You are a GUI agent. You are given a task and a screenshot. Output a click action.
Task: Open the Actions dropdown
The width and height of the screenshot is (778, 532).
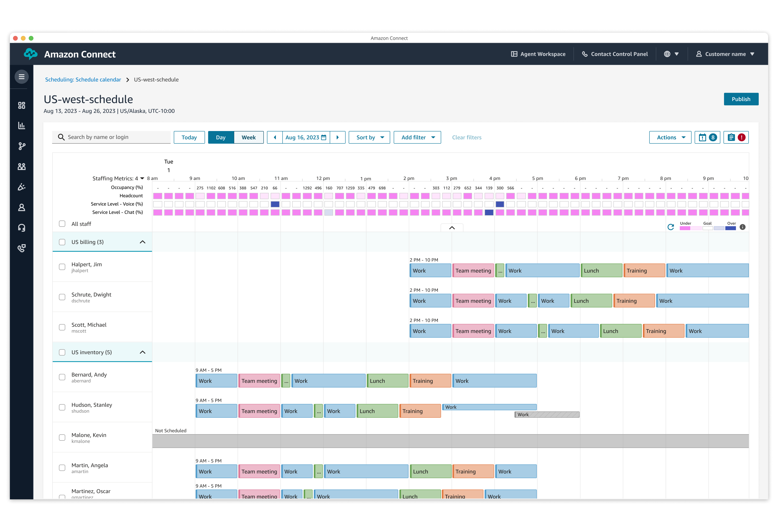tap(670, 137)
